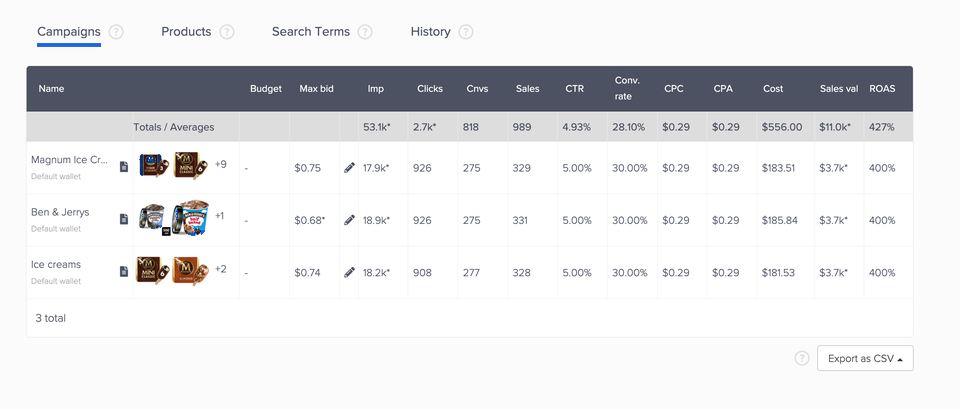Viewport: 960px width, 409px height.
Task: Sort by Cnvs column header
Action: (478, 89)
